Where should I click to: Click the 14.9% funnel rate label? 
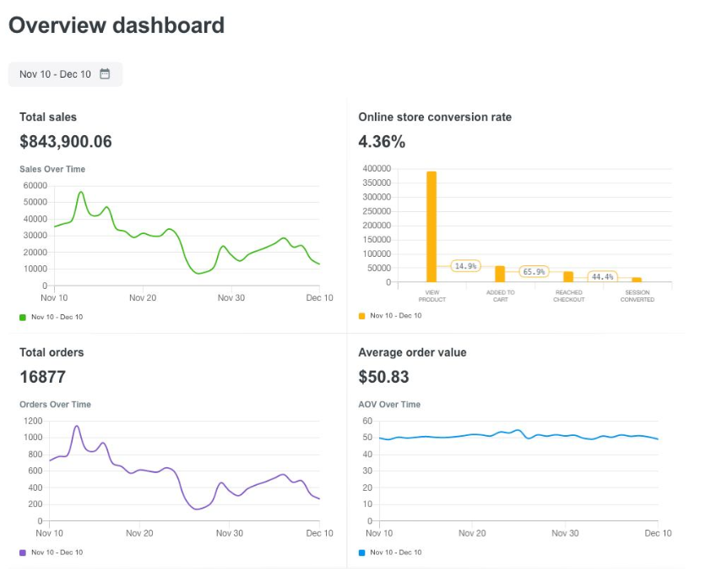point(465,266)
